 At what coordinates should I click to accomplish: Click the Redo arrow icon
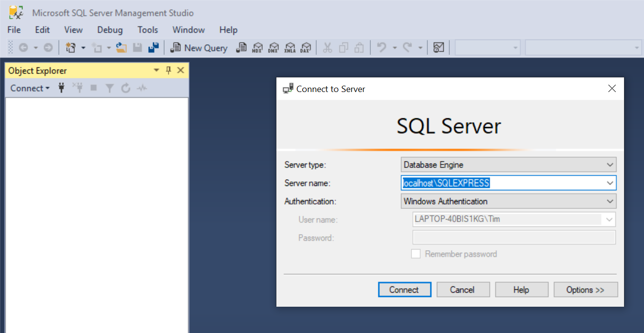click(x=408, y=48)
